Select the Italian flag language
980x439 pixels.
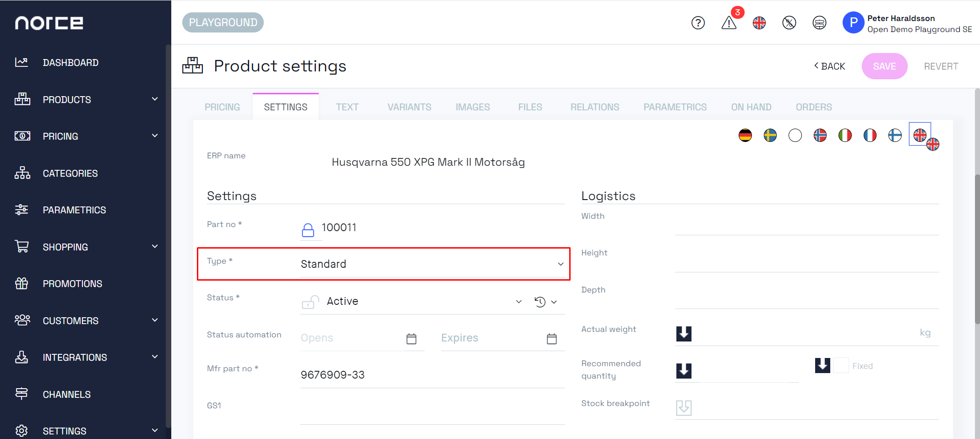tap(845, 135)
